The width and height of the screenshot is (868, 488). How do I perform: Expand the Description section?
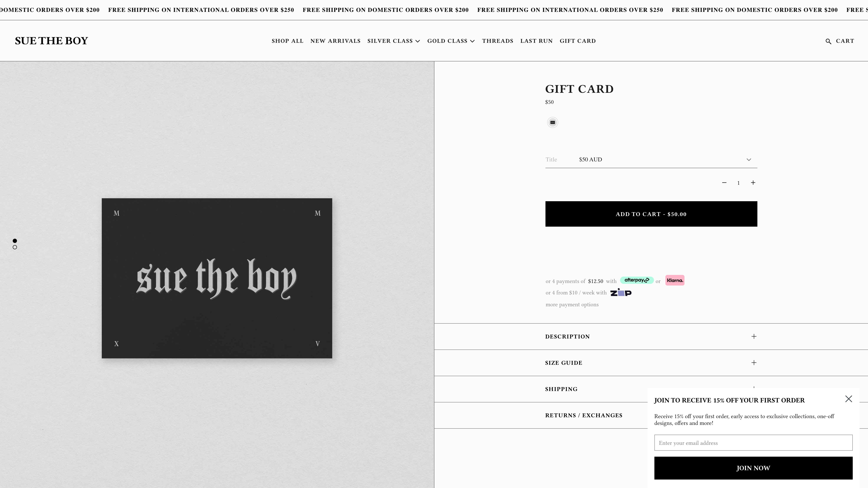[651, 336]
